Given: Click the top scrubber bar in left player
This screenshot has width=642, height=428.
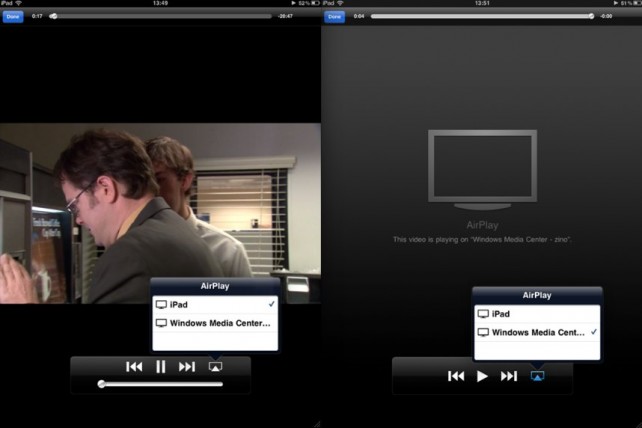Looking at the screenshot, I should click(x=160, y=16).
